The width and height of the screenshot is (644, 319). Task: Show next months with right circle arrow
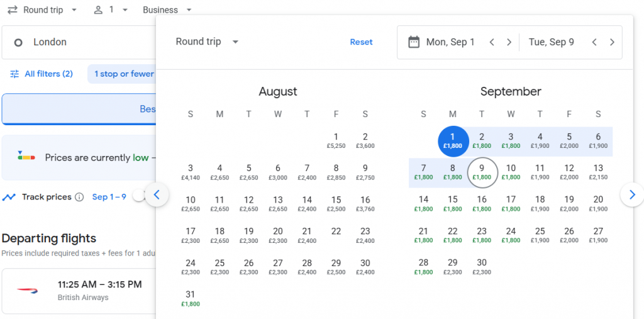(x=632, y=195)
